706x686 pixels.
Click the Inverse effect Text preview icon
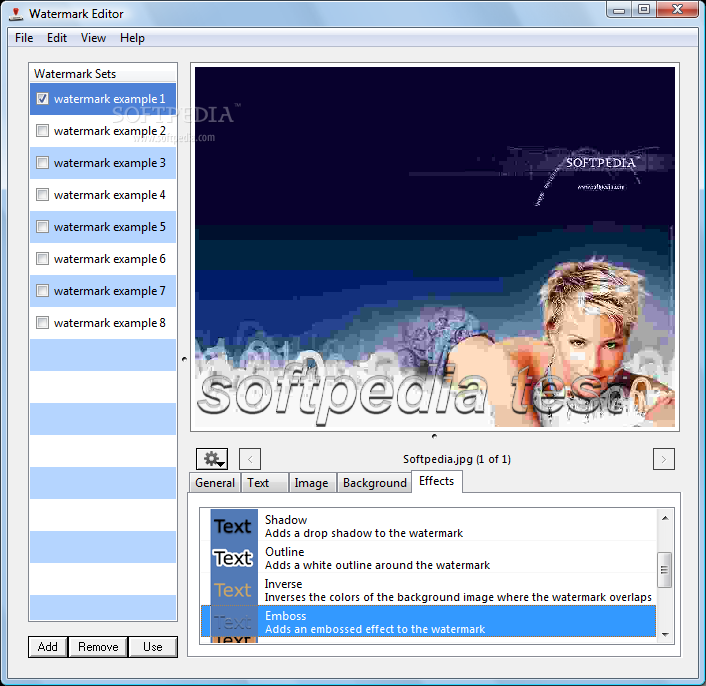[234, 589]
